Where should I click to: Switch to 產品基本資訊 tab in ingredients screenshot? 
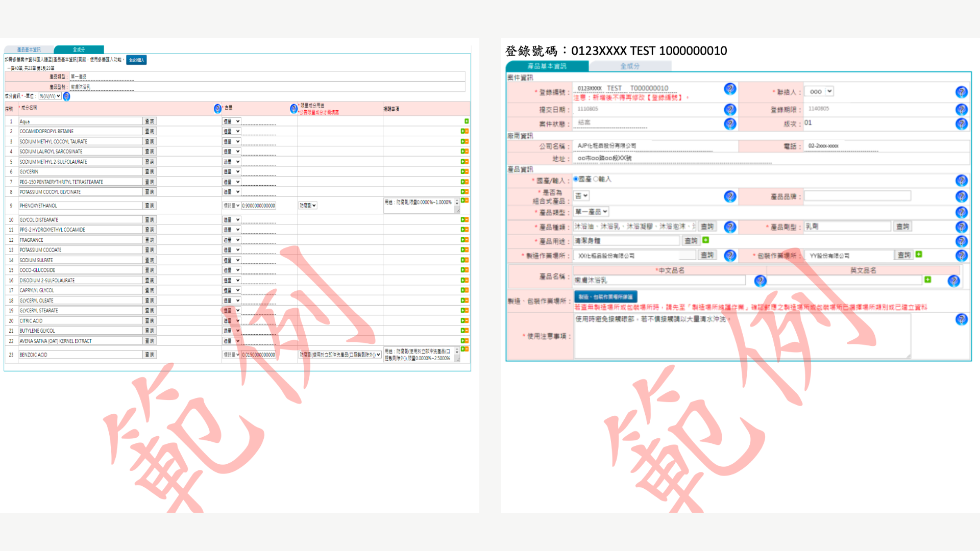[x=29, y=49]
